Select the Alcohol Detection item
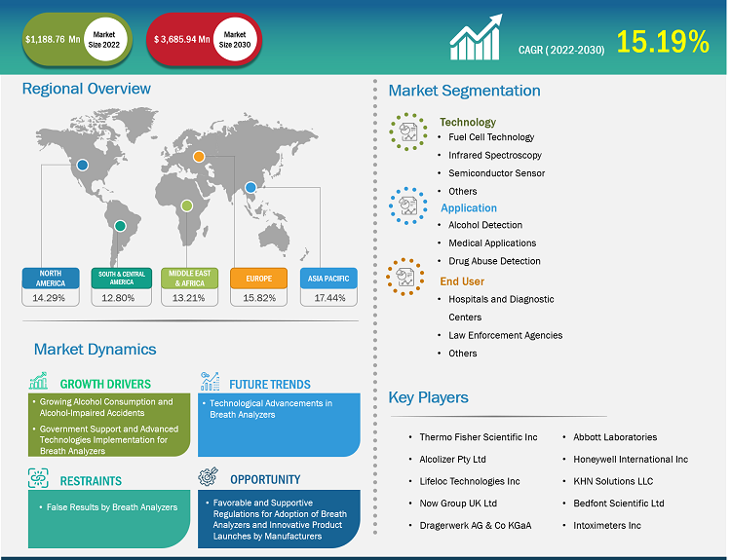 click(x=485, y=225)
